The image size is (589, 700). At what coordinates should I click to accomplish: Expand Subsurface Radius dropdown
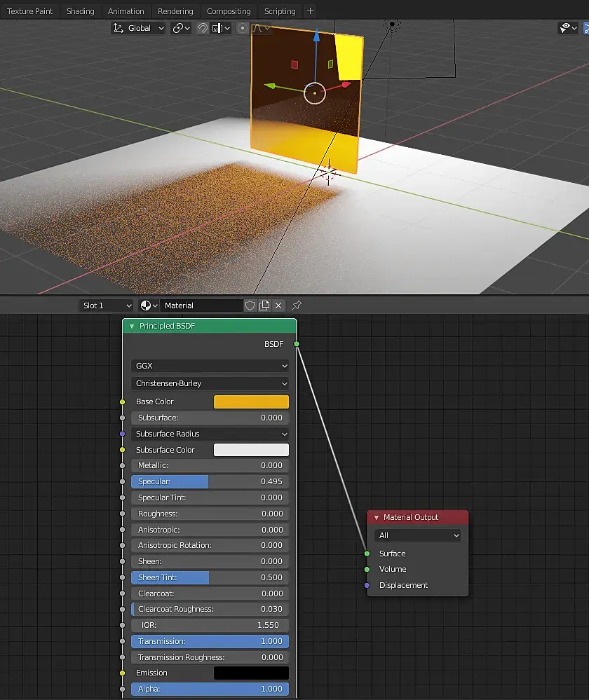[x=210, y=434]
